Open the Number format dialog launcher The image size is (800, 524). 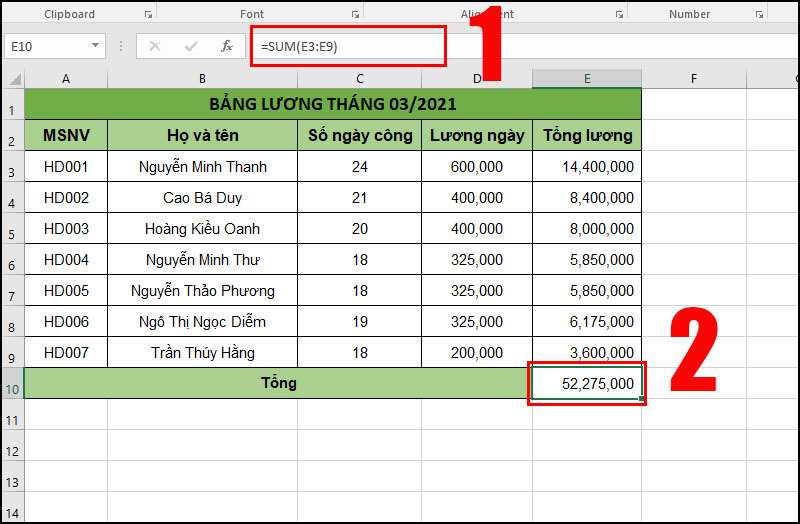tap(761, 15)
